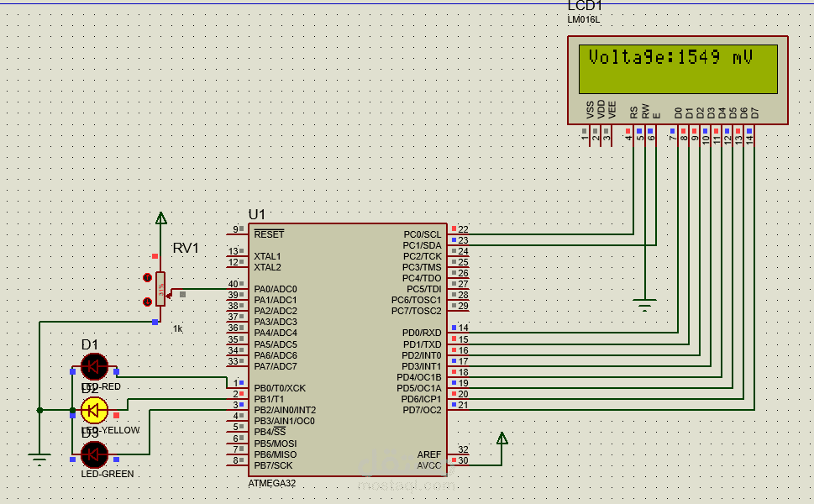This screenshot has width=814, height=504.
Task: Click the RV1 potentiometer resistor body
Action: 160,289
